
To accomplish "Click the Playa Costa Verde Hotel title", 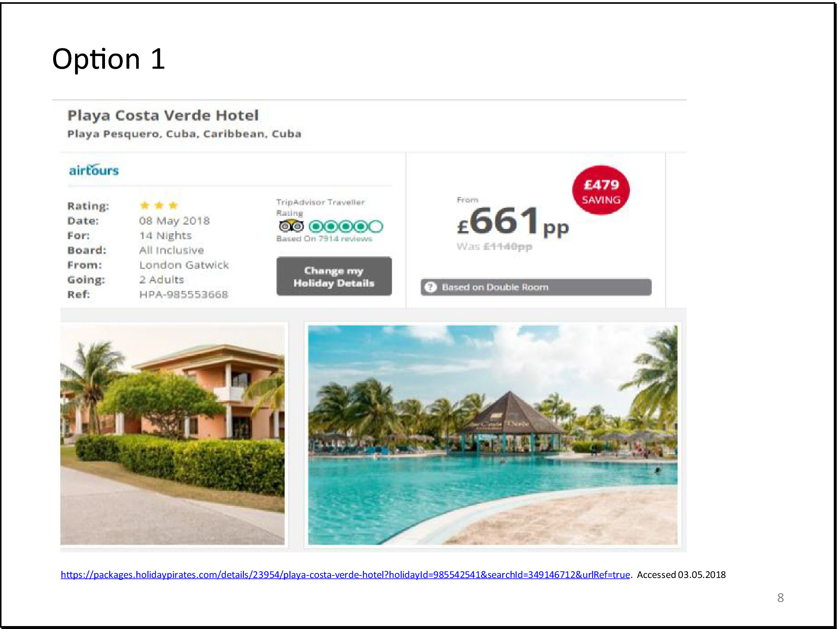I will pyautogui.click(x=163, y=116).
